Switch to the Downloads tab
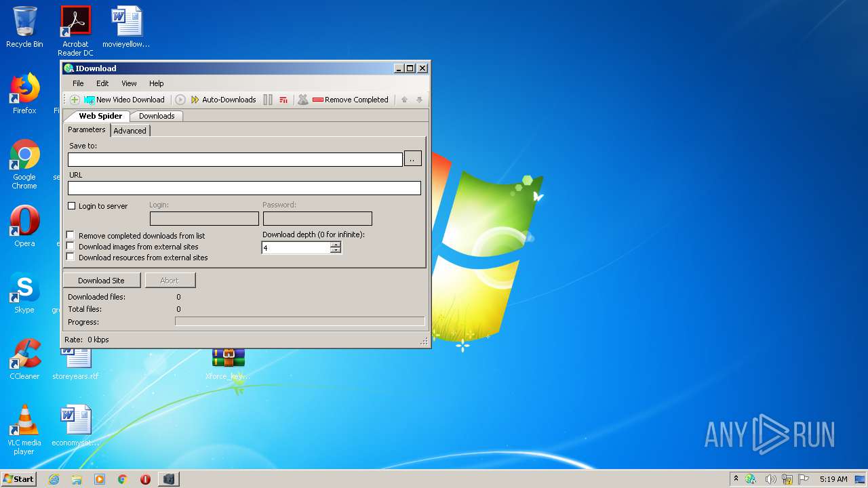This screenshot has width=868, height=488. pyautogui.click(x=157, y=116)
